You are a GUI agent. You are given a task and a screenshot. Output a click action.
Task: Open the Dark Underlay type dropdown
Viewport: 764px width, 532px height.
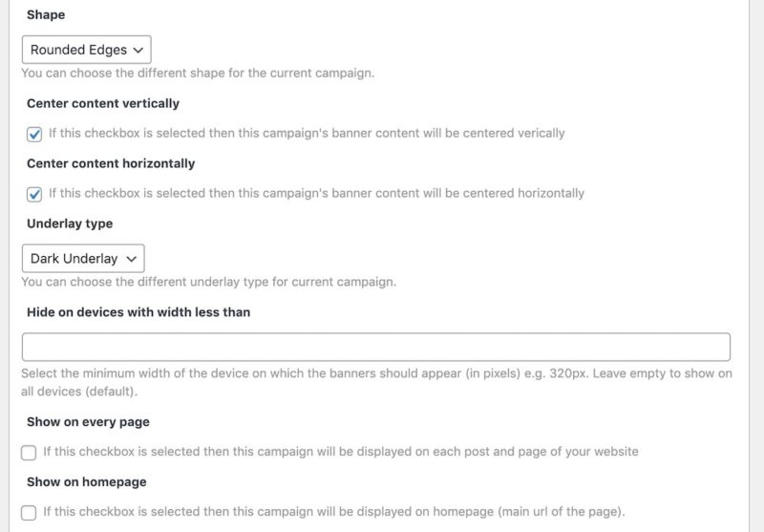point(83,258)
